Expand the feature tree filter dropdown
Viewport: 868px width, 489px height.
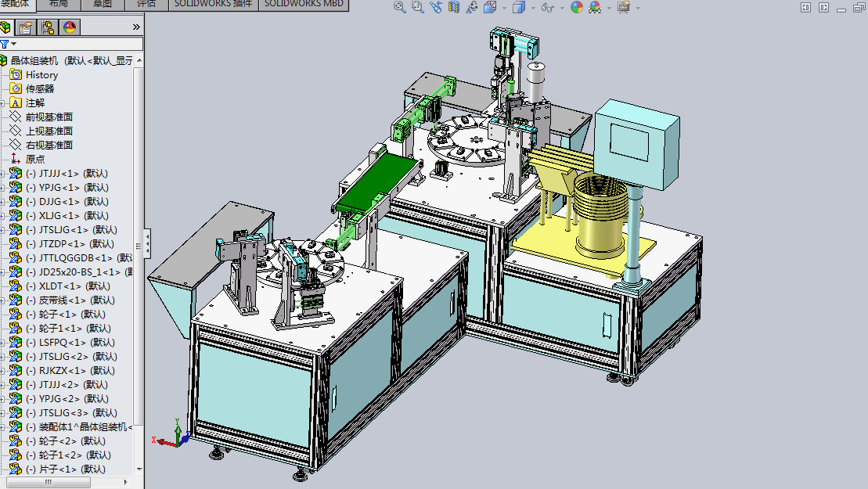pyautogui.click(x=13, y=45)
